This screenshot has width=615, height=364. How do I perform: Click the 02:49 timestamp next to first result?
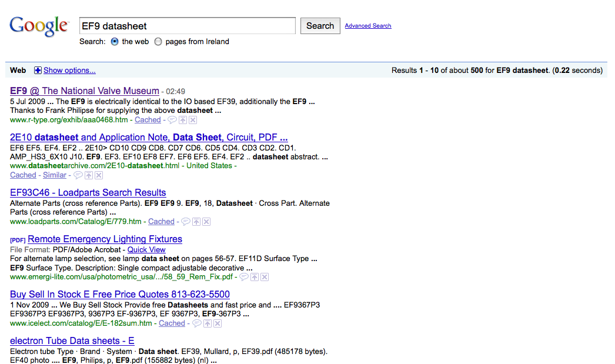(x=175, y=91)
